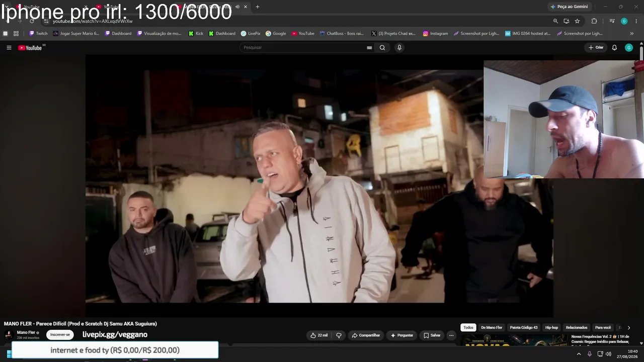
Task: Open the Mano Fler channel avatar
Action: [9, 335]
